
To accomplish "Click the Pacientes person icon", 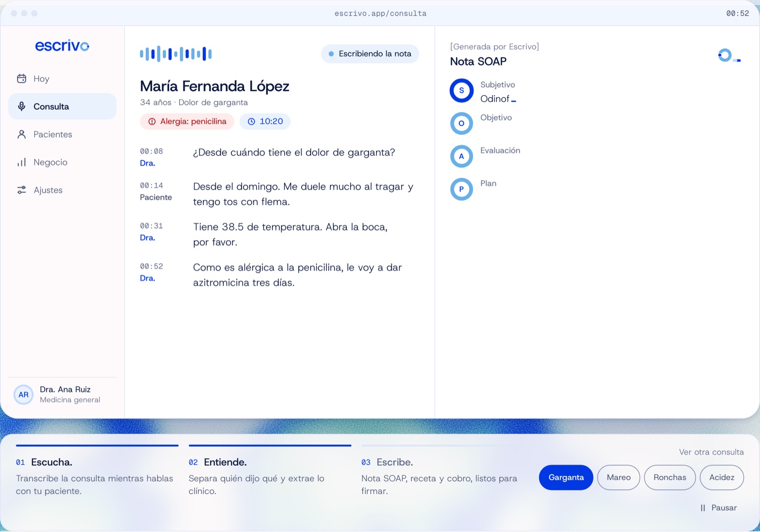I will tap(21, 134).
